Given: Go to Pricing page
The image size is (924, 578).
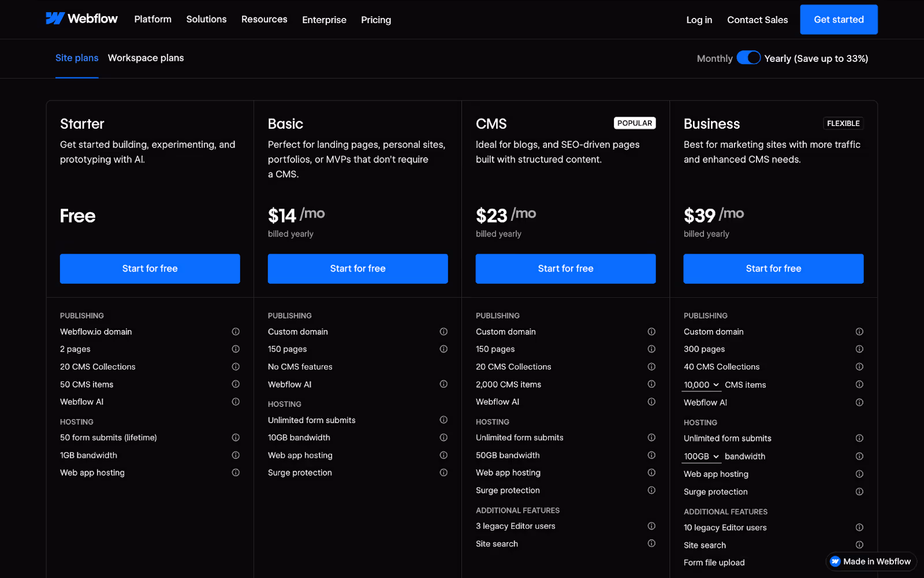Looking at the screenshot, I should click(376, 20).
